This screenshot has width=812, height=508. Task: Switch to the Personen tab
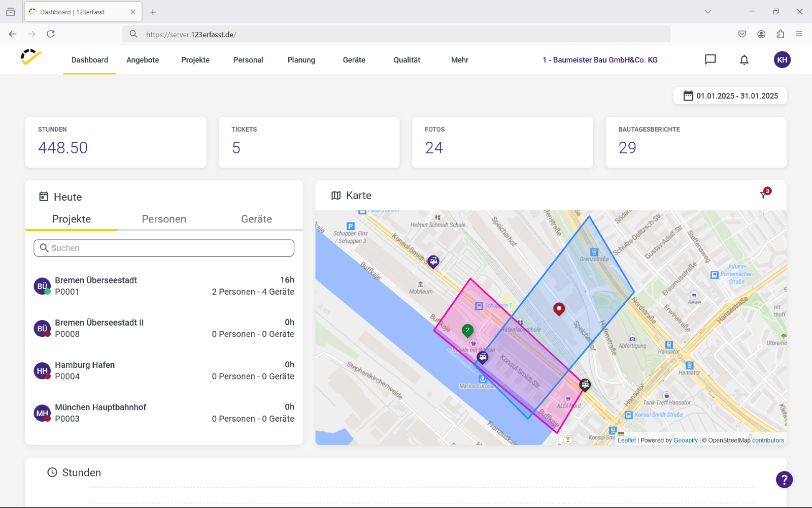(164, 219)
